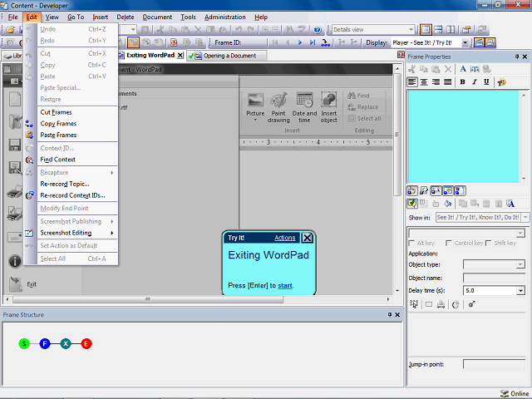This screenshot has height=399, width=532.
Task: Click the binoculars Find toolbar icon
Action: (x=289, y=30)
